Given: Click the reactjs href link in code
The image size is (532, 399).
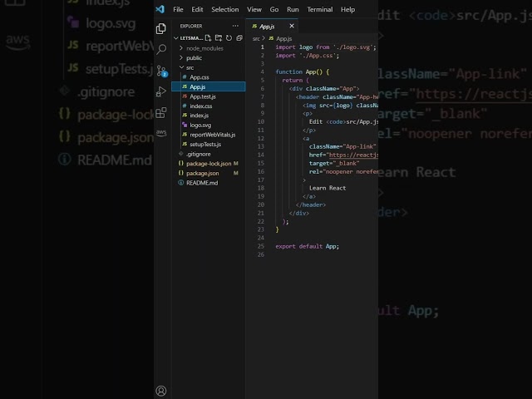Looking at the screenshot, I should 353,155.
